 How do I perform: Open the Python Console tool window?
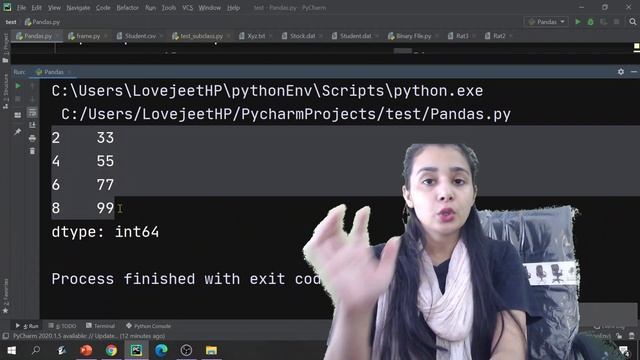pos(149,326)
